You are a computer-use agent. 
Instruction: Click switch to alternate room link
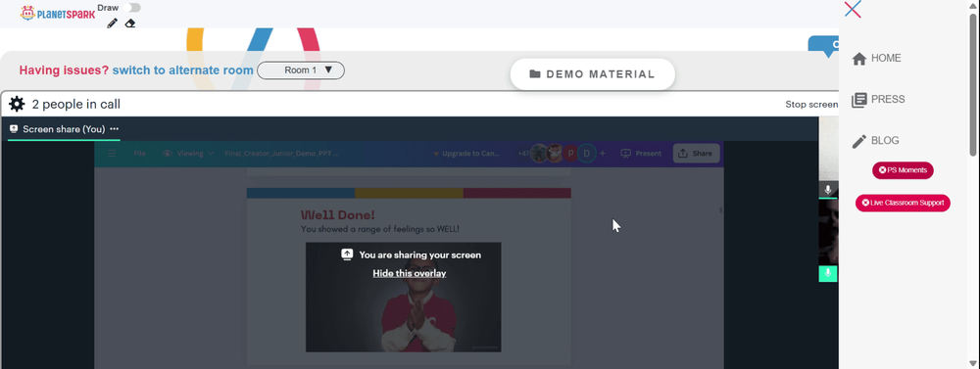click(x=182, y=70)
